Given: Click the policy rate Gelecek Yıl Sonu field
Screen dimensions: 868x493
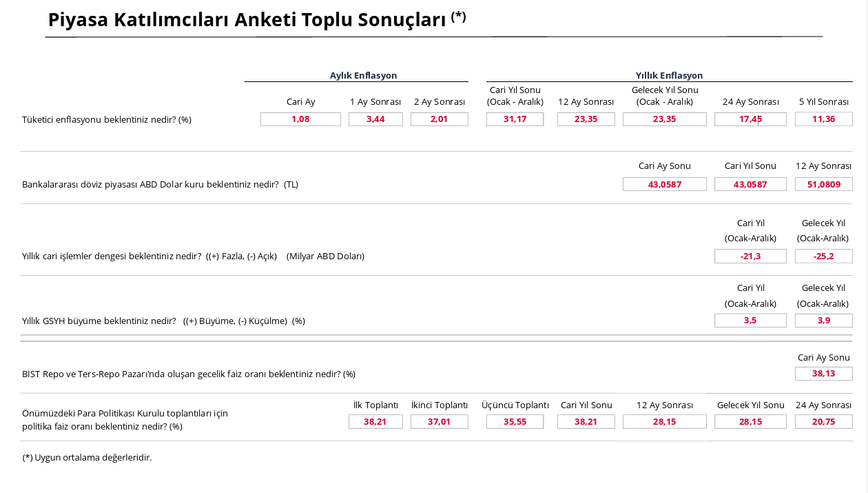Looking at the screenshot, I should point(750,422).
